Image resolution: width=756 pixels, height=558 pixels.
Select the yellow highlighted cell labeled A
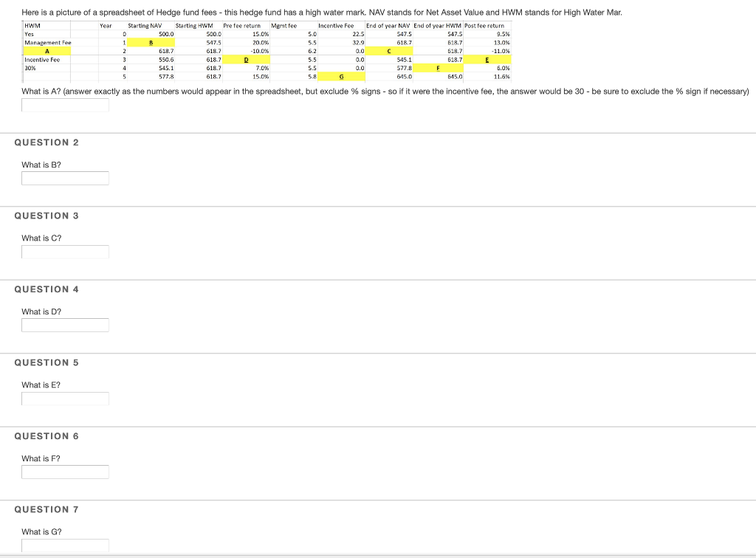[x=46, y=51]
